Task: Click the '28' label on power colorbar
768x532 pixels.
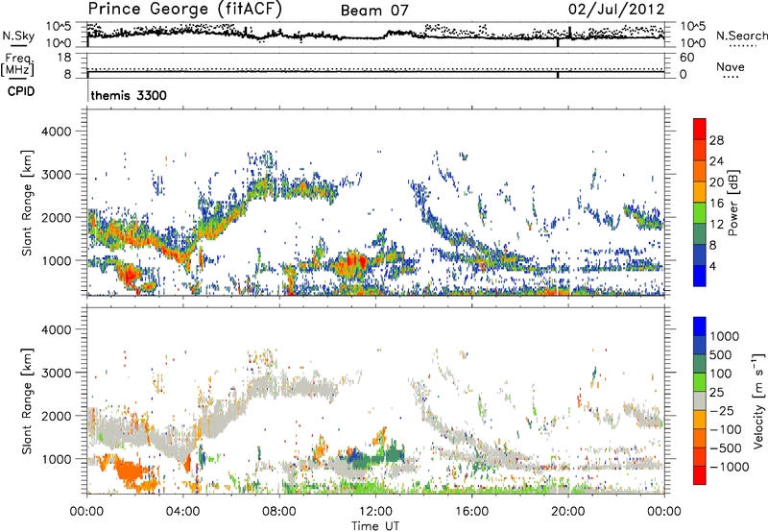Action: tap(716, 140)
